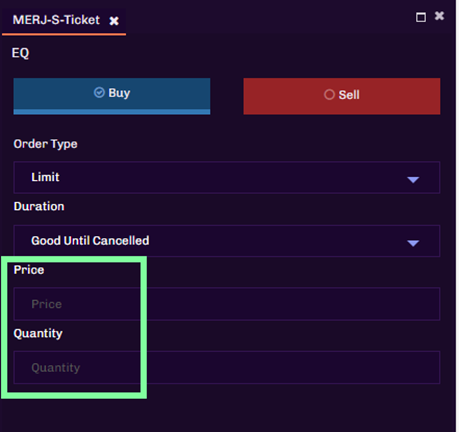Click the blue Buy button
Viewport: 459px width, 432px height.
[112, 96]
